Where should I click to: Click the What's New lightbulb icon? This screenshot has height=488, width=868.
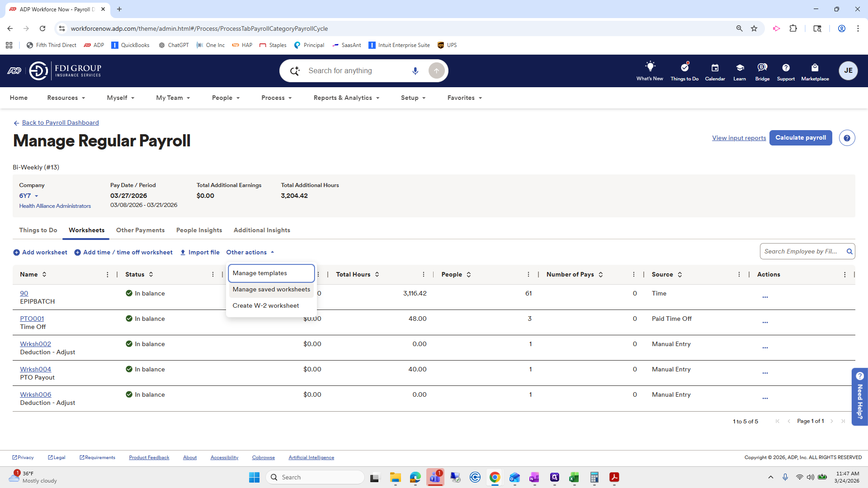(649, 68)
